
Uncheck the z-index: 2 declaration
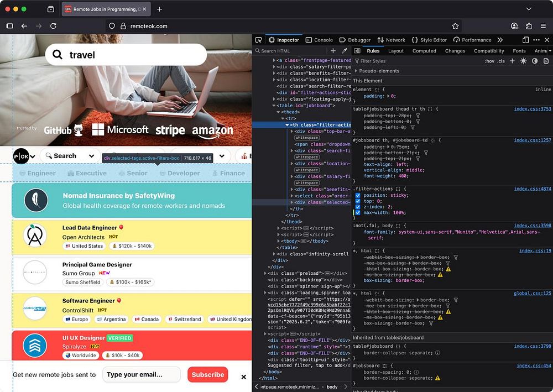click(x=358, y=207)
